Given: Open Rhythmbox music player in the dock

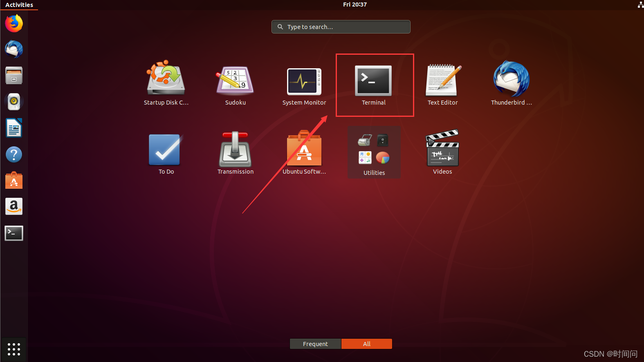Looking at the screenshot, I should point(14,102).
